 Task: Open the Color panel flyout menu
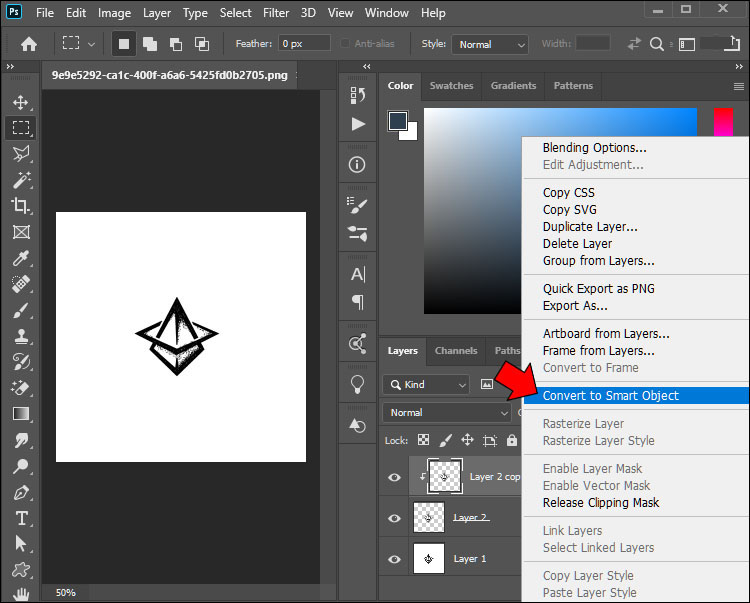click(x=739, y=86)
